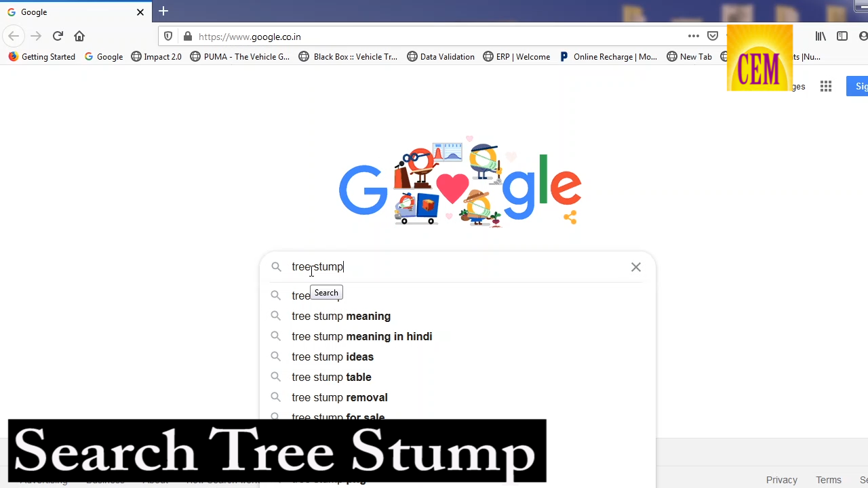Viewport: 868px width, 488px height.
Task: Click magnifier icon beside tree stump table
Action: click(x=275, y=377)
